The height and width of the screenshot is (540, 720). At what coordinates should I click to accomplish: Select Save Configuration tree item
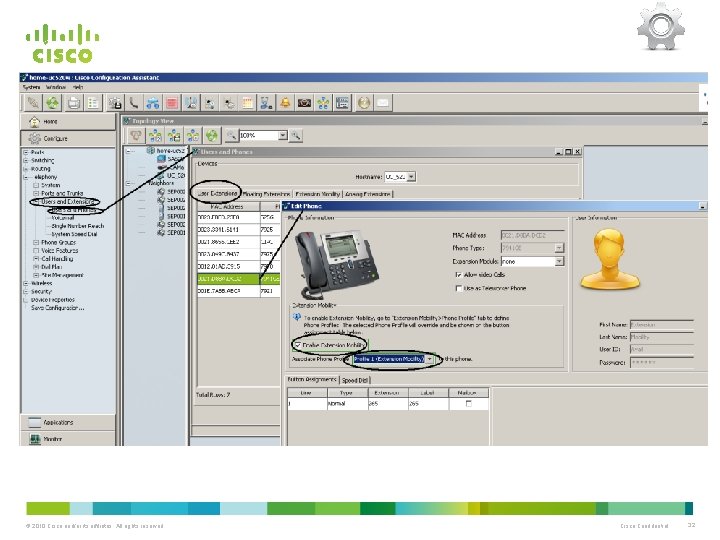click(x=57, y=308)
